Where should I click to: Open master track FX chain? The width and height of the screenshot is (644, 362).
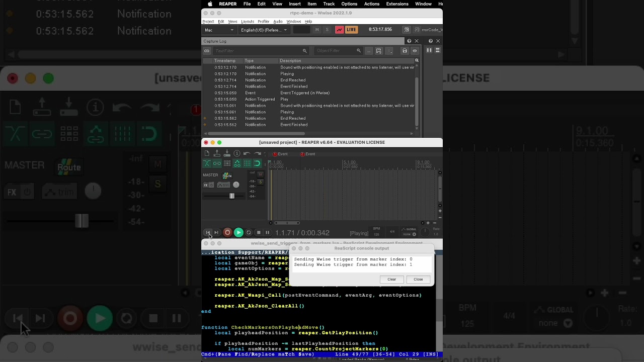click(206, 185)
